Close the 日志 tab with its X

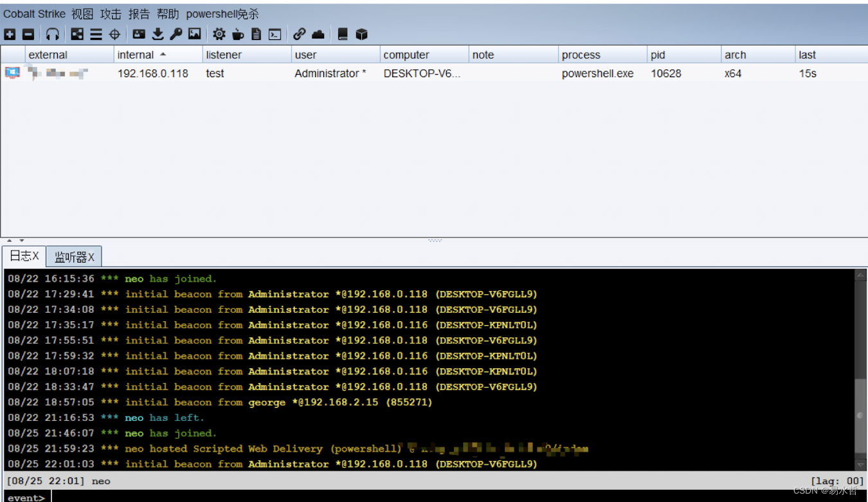35,256
